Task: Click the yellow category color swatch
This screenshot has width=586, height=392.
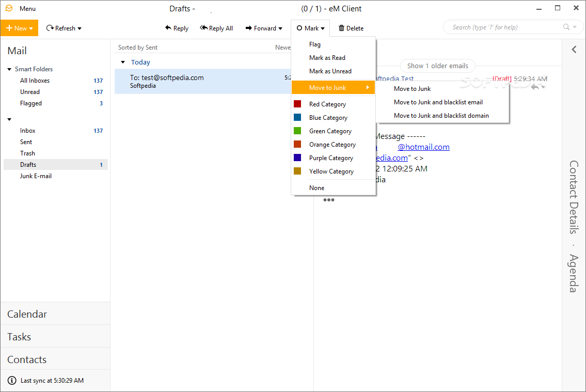Action: (297, 171)
